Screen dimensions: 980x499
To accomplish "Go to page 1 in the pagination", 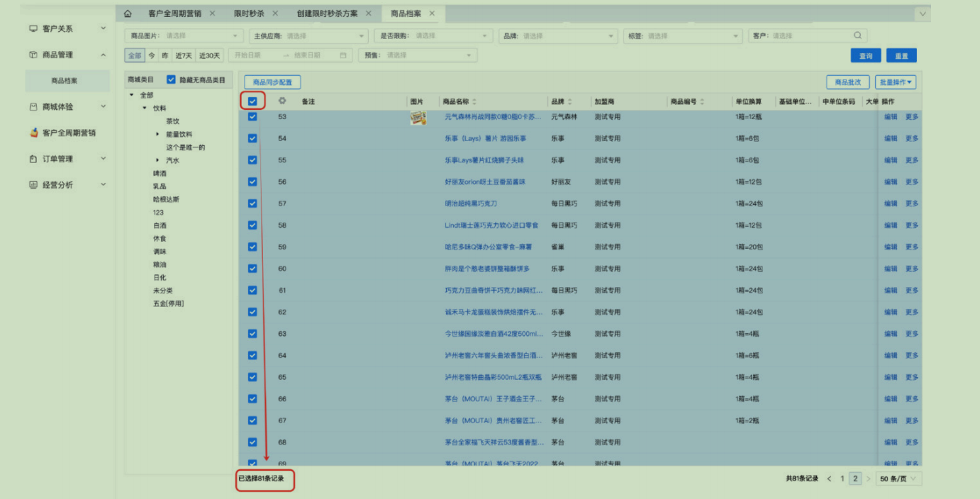I will click(x=842, y=479).
